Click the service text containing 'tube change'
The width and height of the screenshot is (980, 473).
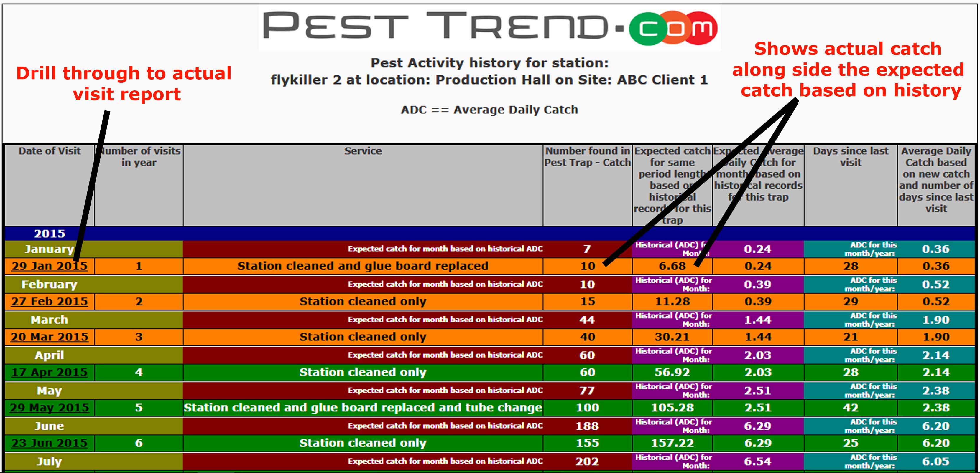[x=363, y=407]
